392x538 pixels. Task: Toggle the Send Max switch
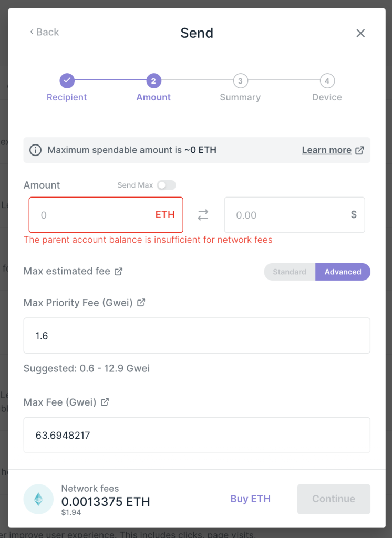(x=166, y=185)
